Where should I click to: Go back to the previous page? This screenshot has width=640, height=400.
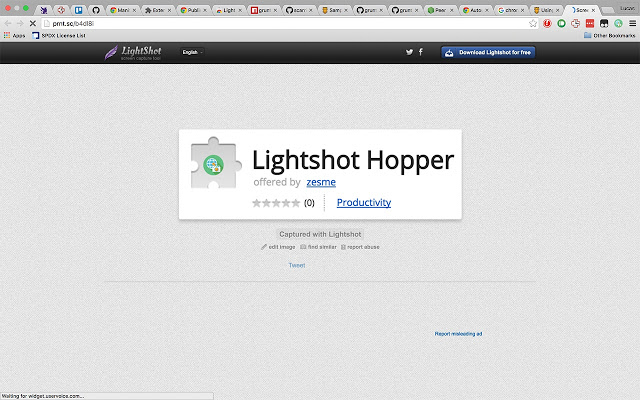tap(8, 24)
